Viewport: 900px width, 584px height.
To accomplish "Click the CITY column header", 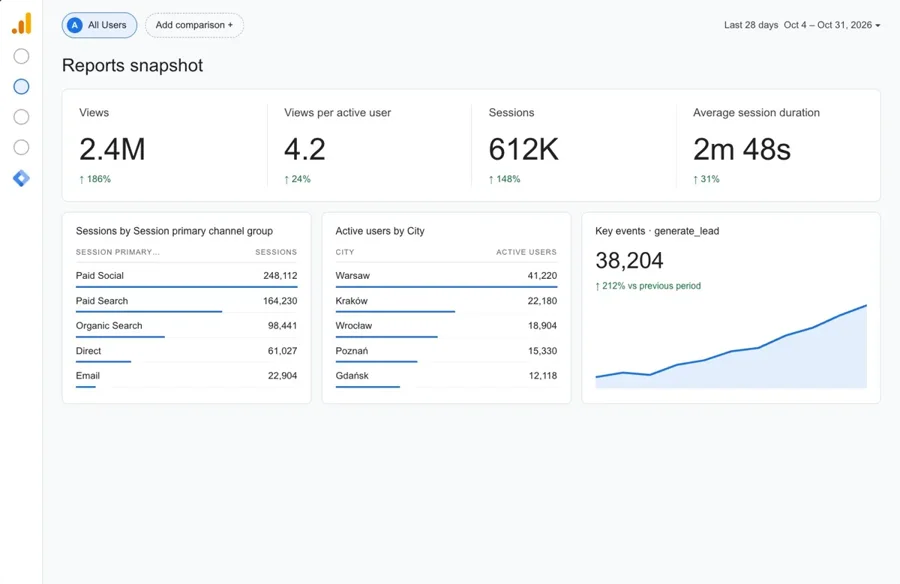I will click(345, 252).
